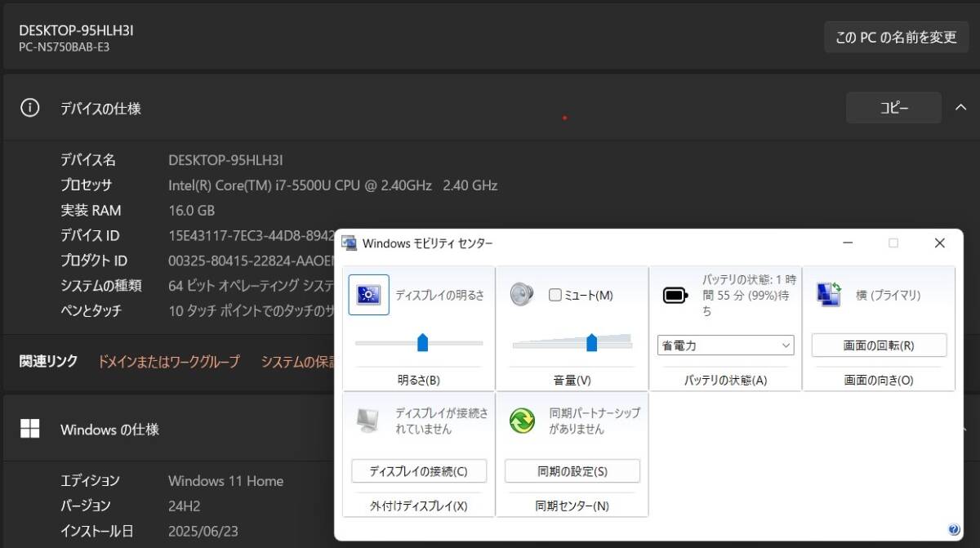Minimize the Windows モビリティ センター window
The height and width of the screenshot is (548, 980).
pyautogui.click(x=849, y=243)
